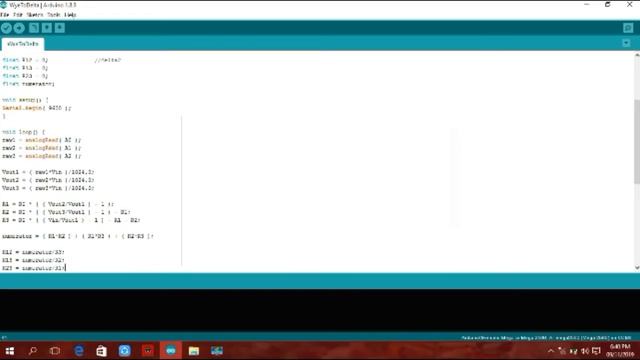640x360 pixels.
Task: Click the blue circular app taskbar icon
Action: [124, 351]
